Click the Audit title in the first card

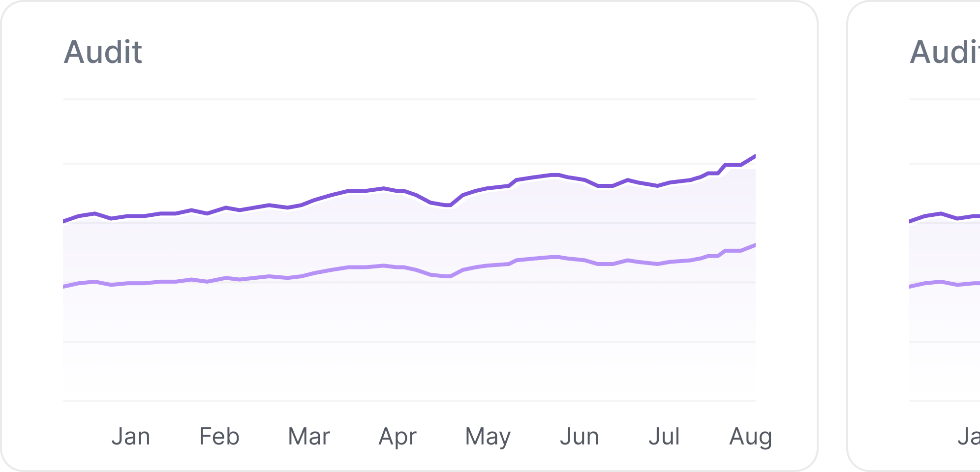(x=103, y=52)
